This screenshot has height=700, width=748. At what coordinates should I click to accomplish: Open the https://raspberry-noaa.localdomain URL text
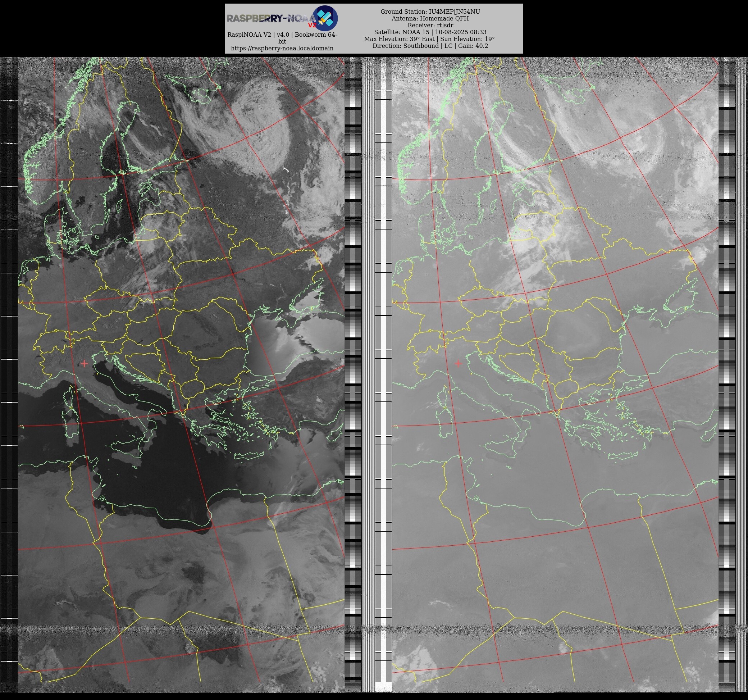(x=282, y=48)
